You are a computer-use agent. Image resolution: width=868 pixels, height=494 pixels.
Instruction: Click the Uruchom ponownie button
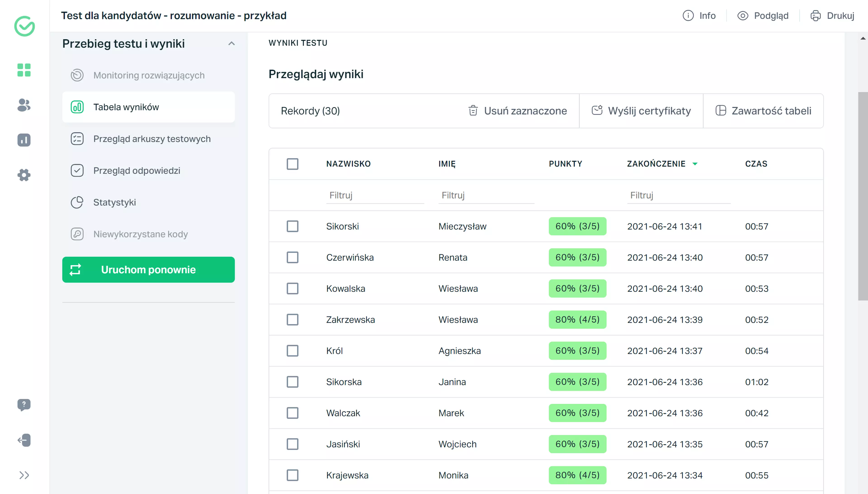coord(148,270)
